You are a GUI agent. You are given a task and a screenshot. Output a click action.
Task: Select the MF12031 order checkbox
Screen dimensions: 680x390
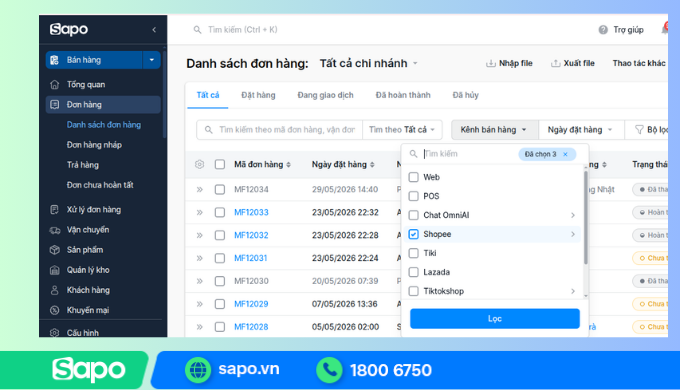pos(220,258)
